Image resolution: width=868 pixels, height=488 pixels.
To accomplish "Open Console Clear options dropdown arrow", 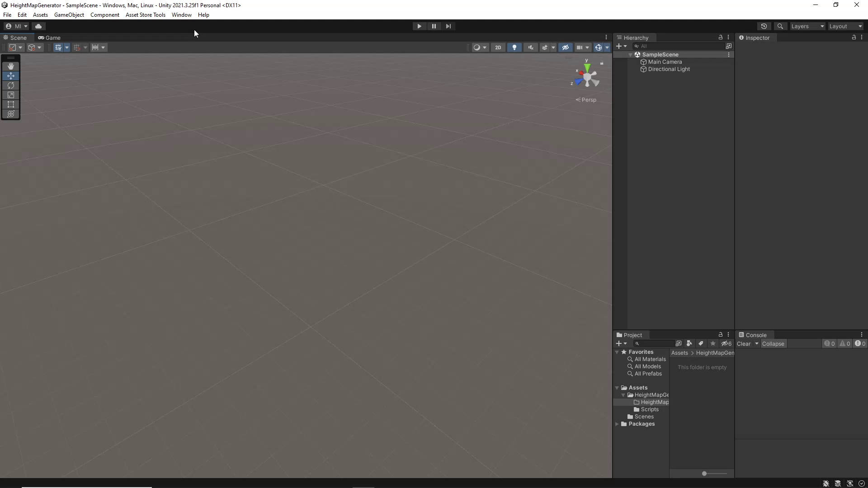I will [x=757, y=344].
